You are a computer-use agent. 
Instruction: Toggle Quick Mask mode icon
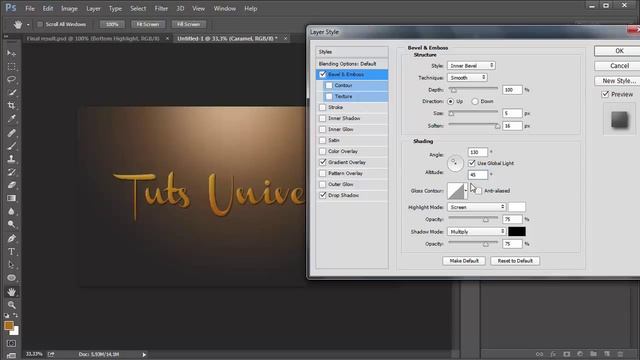pyautogui.click(x=11, y=344)
